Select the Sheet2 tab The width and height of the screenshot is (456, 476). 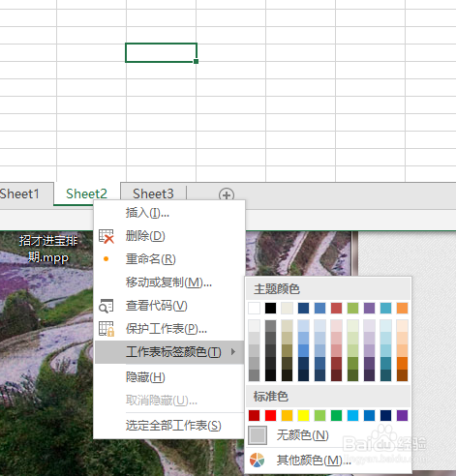coord(86,193)
